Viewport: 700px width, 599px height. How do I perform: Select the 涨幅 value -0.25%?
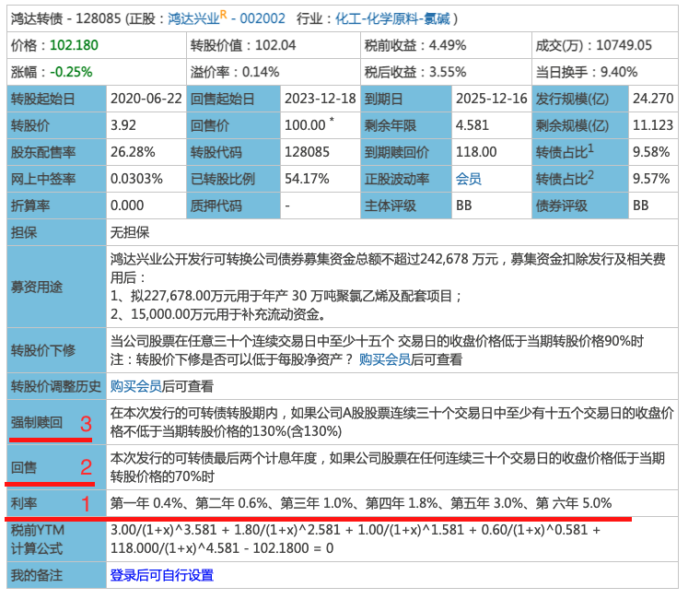(72, 72)
